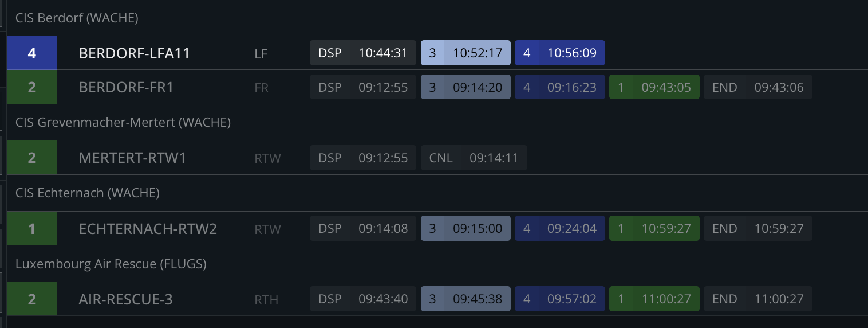Click the DSP 10:44:31 dispatch chip
868x328 pixels.
(363, 53)
